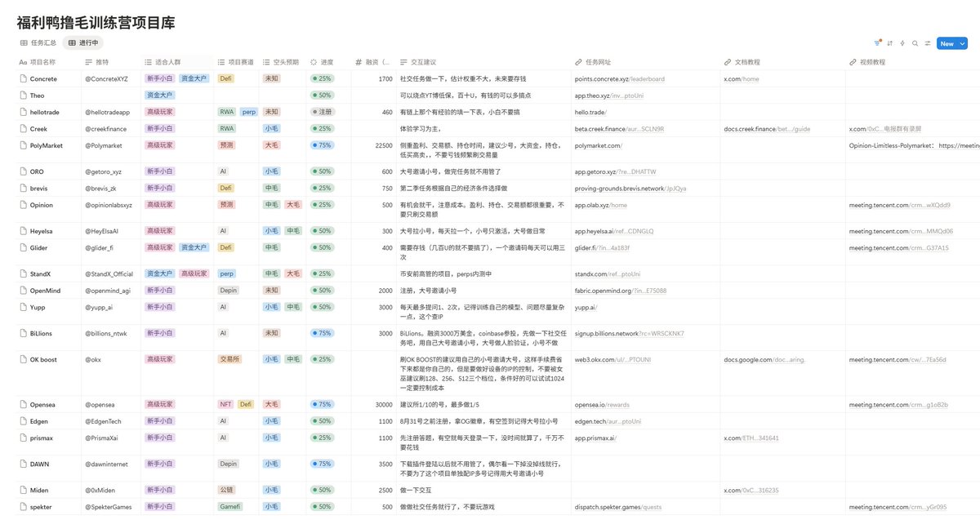Click the page icon beside Creek
980x520 pixels.
coord(23,129)
